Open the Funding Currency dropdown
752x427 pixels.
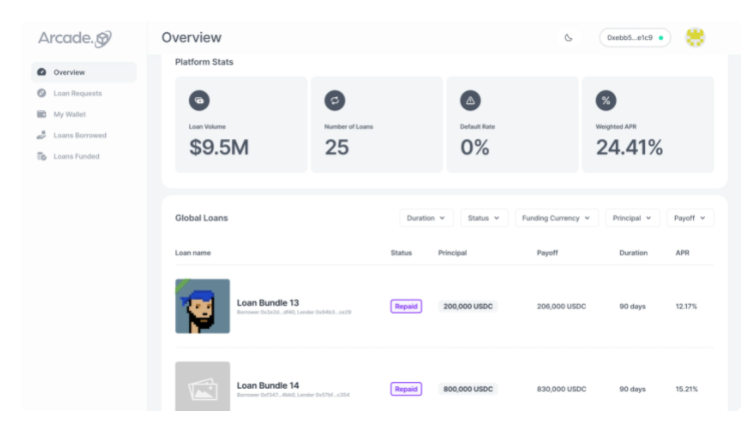tap(556, 218)
